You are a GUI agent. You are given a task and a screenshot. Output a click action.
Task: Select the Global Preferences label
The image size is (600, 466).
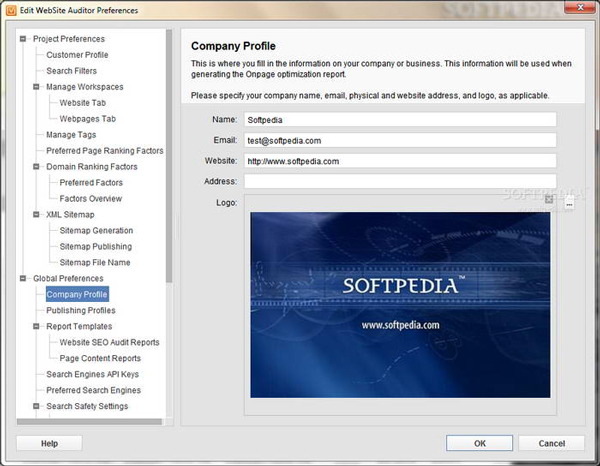pos(68,279)
